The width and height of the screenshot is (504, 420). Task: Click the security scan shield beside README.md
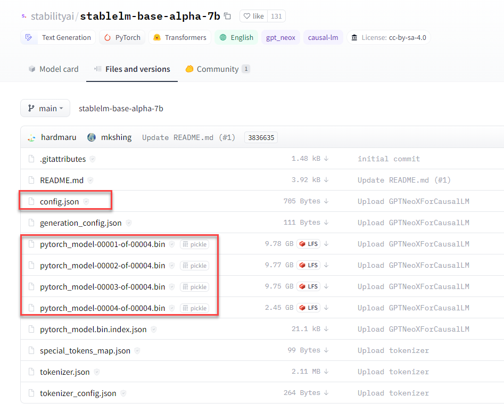90,180
